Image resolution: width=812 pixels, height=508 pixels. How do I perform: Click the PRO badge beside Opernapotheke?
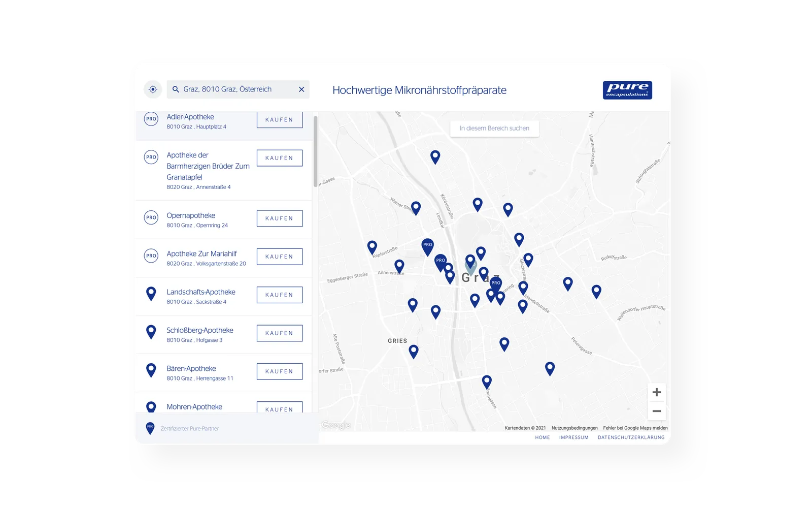click(x=151, y=217)
